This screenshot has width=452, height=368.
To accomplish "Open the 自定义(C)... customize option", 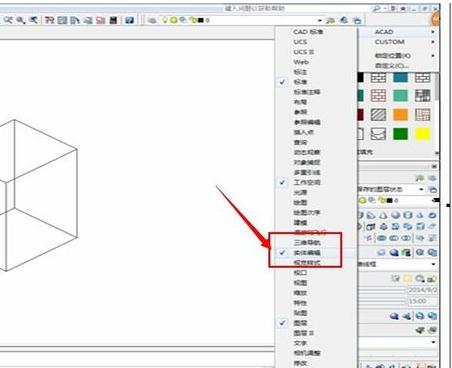I will (x=398, y=66).
